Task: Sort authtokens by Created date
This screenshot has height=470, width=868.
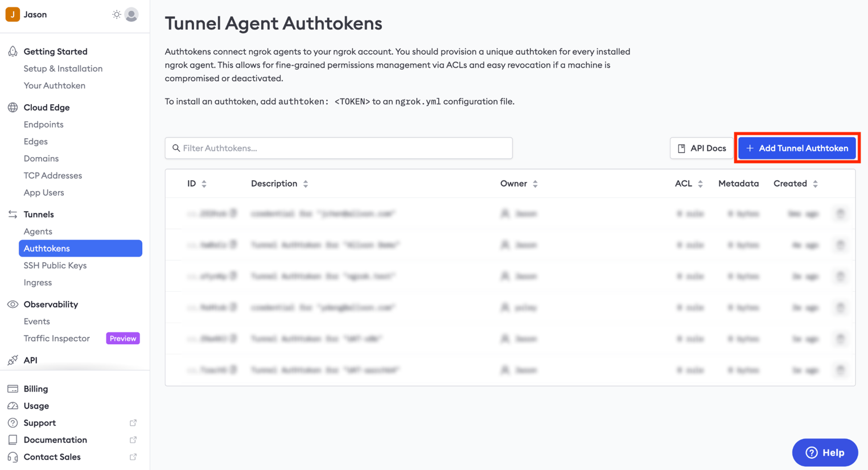Action: (x=816, y=183)
